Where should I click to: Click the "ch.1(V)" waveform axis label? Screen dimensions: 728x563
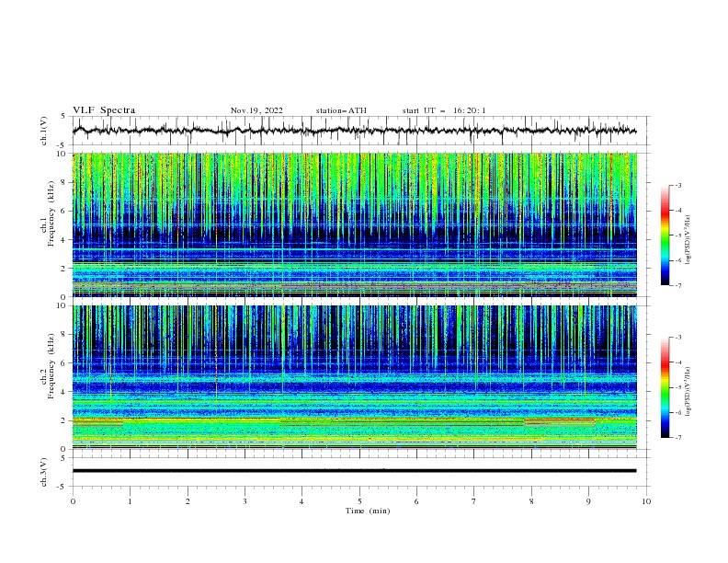point(44,131)
